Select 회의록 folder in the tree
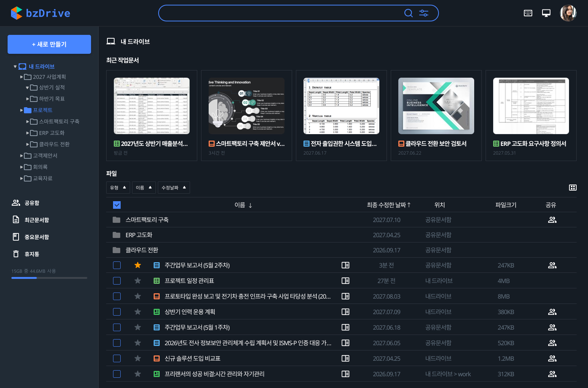Image resolution: width=588 pixels, height=388 pixels. pyautogui.click(x=36, y=167)
